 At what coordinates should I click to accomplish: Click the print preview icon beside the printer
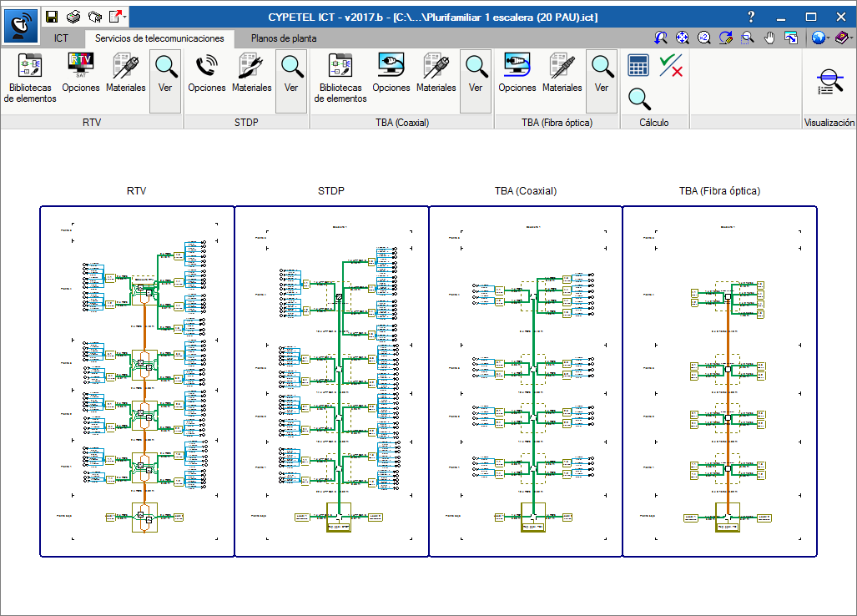(95, 17)
